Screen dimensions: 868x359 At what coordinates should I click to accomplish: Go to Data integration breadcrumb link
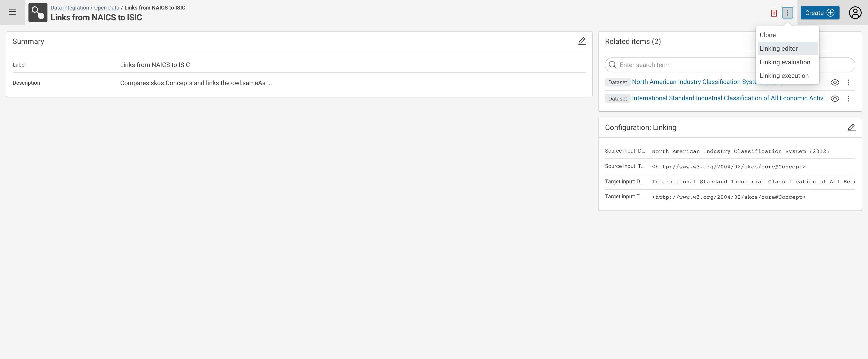coord(70,7)
